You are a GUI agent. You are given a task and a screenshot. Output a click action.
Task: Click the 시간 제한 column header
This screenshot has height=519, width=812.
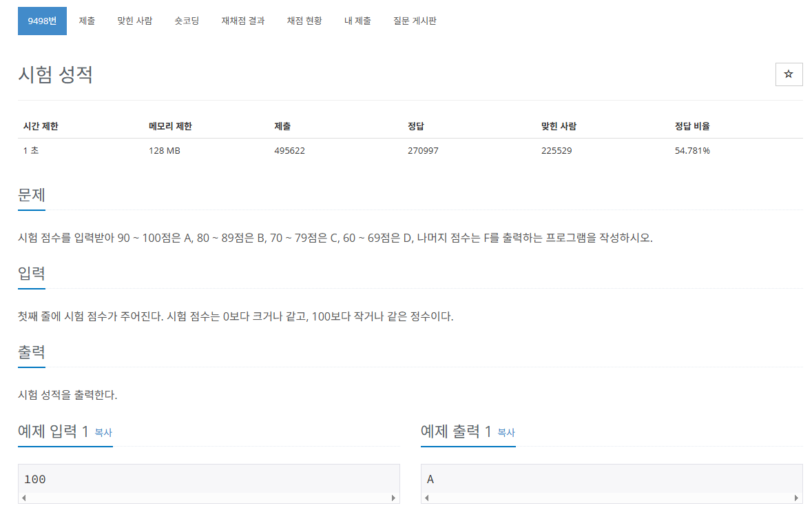click(41, 126)
